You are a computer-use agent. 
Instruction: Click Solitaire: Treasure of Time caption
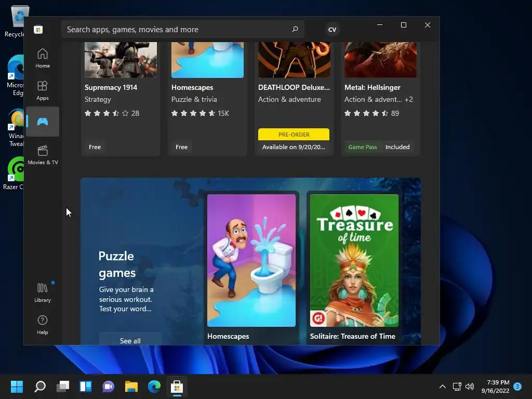click(353, 336)
